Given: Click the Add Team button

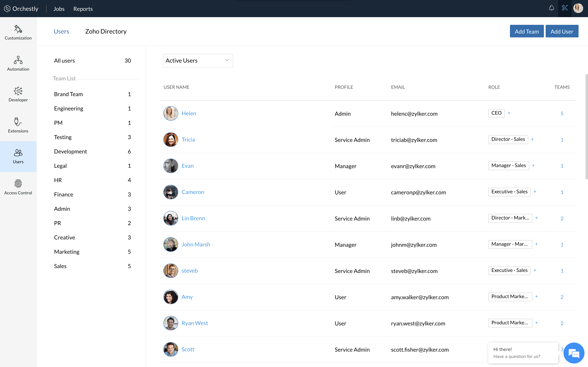Looking at the screenshot, I should click(x=527, y=31).
